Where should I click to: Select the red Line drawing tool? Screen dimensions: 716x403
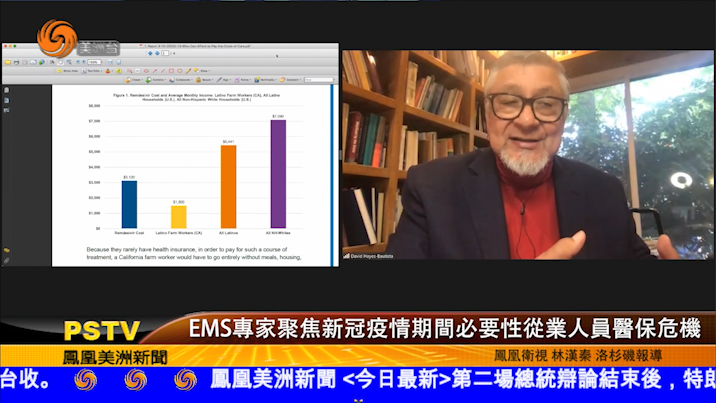[163, 71]
